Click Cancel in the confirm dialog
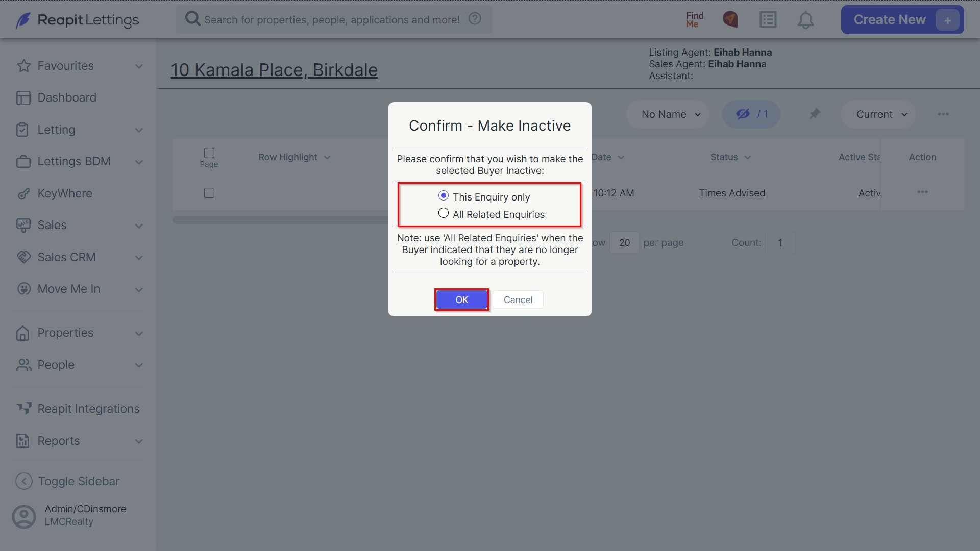The image size is (980, 551). (518, 299)
